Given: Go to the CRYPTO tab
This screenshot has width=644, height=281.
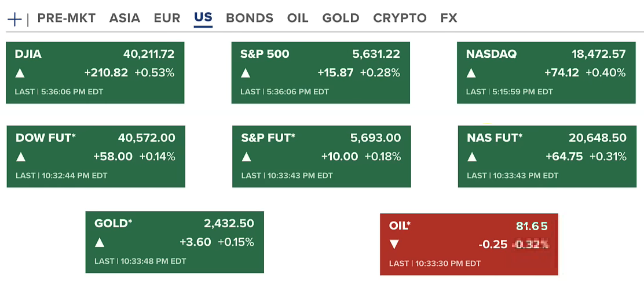Looking at the screenshot, I should pos(400,18).
